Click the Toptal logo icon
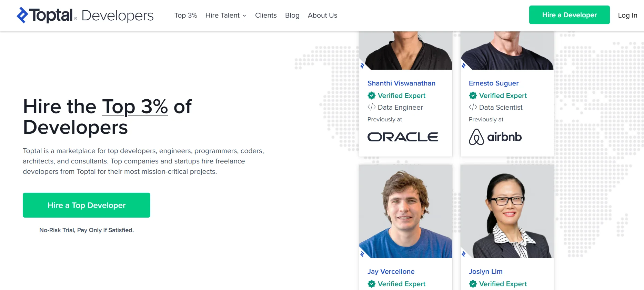This screenshot has width=644, height=290. [x=22, y=15]
